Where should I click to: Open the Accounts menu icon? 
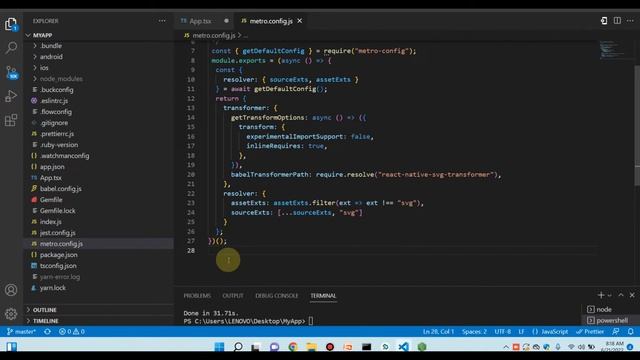pyautogui.click(x=11, y=290)
